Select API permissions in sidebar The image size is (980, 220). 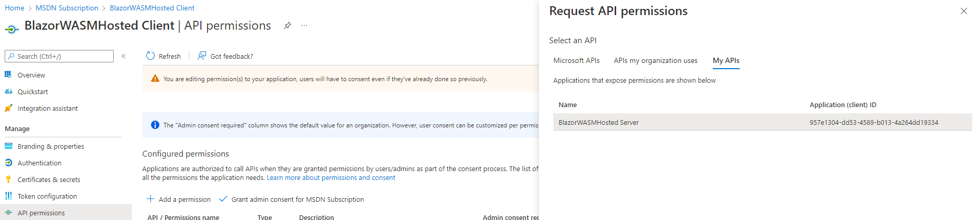[41, 213]
